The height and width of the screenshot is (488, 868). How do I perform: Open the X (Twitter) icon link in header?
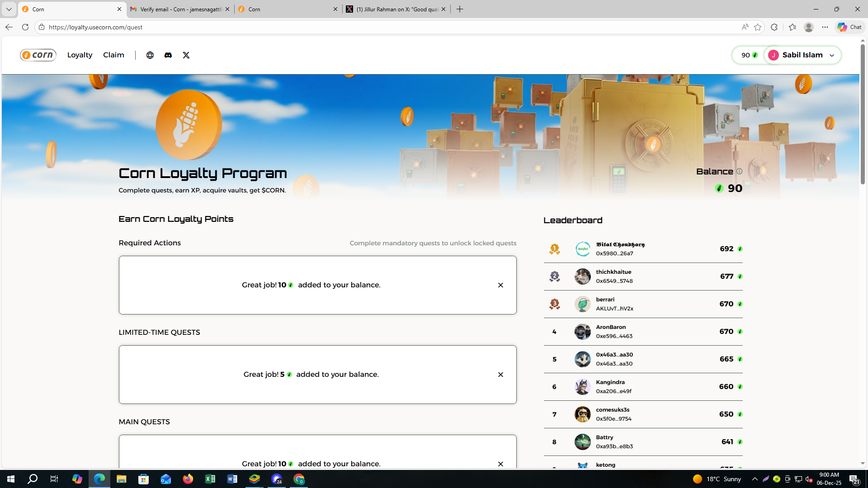(186, 55)
